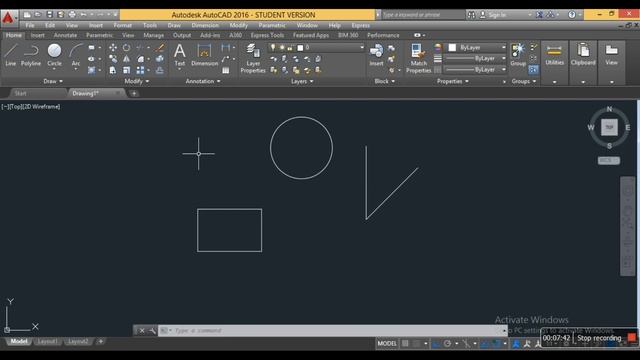640x360 pixels.
Task: Click the Help question mark icon
Action: (572, 15)
